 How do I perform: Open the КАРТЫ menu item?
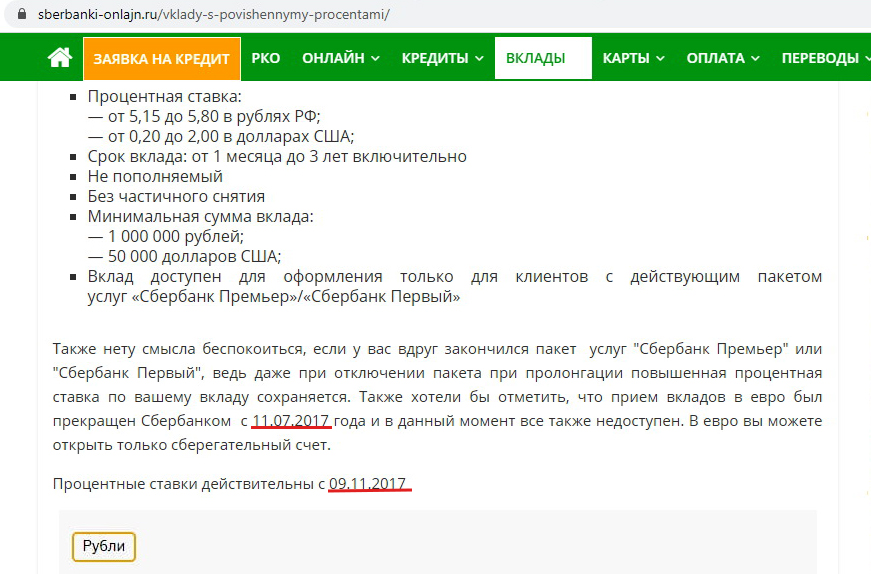[626, 58]
